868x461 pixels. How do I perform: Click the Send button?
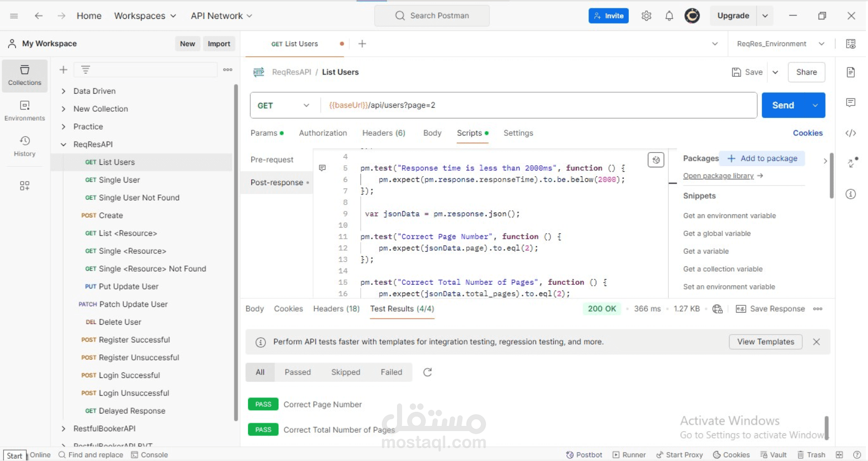[783, 105]
